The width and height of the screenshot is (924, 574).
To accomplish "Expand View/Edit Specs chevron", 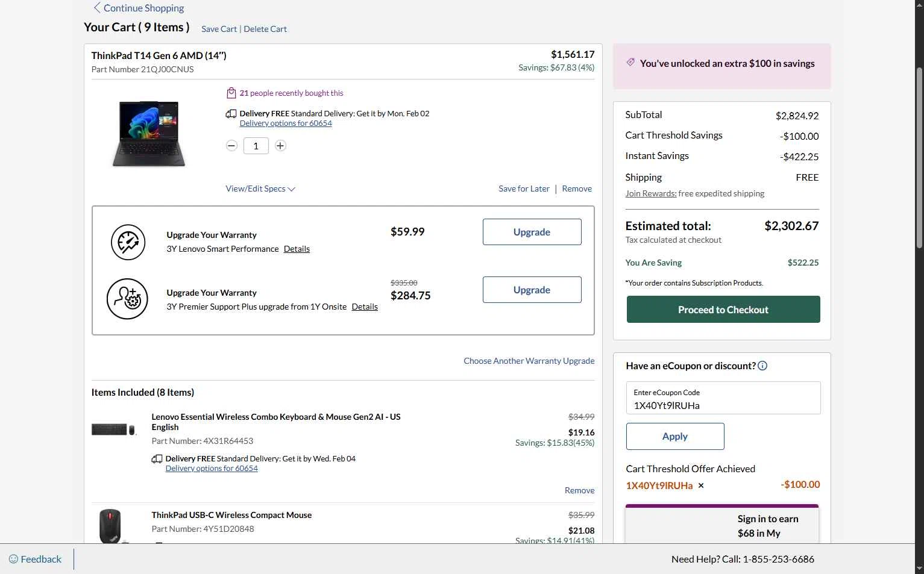I will point(292,189).
